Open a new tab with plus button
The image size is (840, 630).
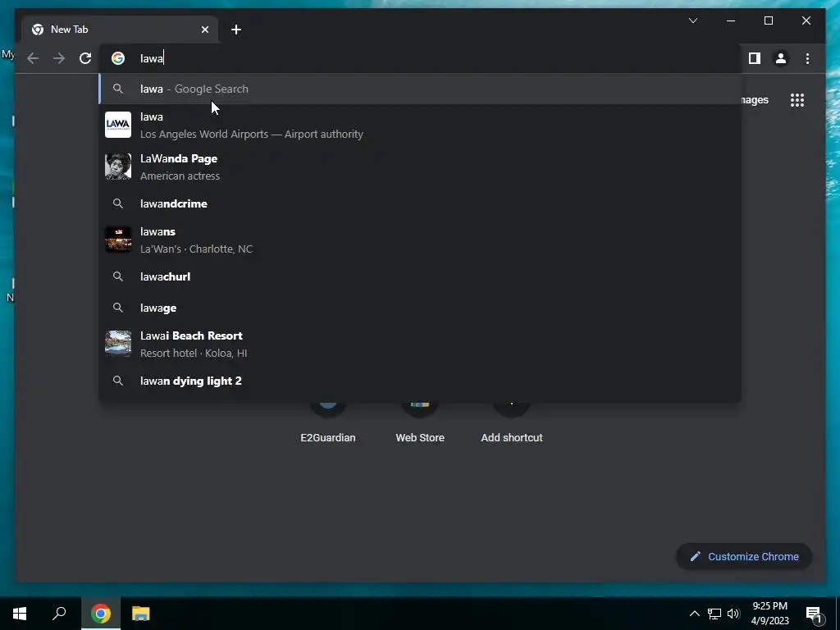point(236,30)
